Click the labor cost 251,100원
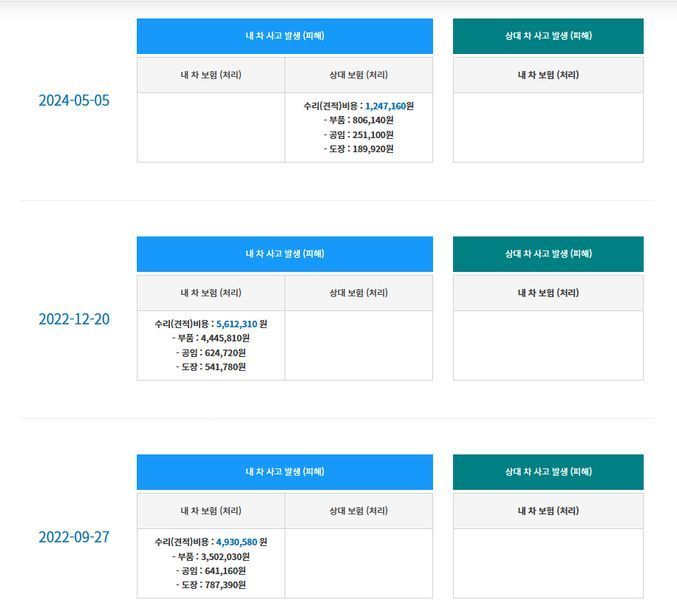The image size is (677, 600). 373,135
